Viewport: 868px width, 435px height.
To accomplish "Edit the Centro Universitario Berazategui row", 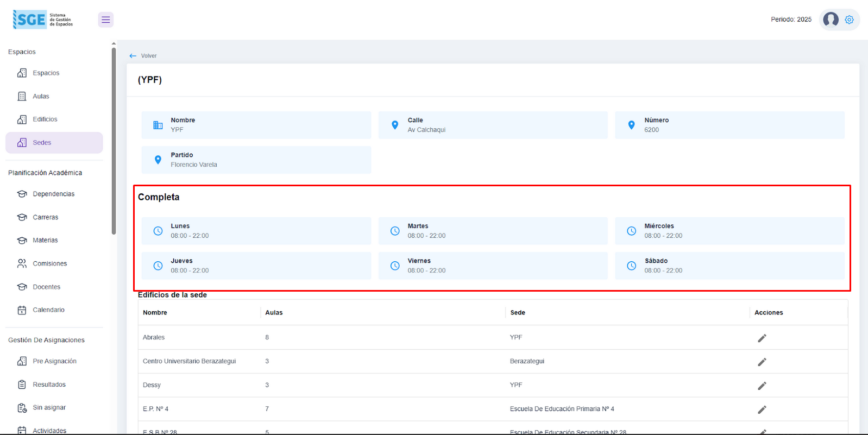I will tap(762, 362).
